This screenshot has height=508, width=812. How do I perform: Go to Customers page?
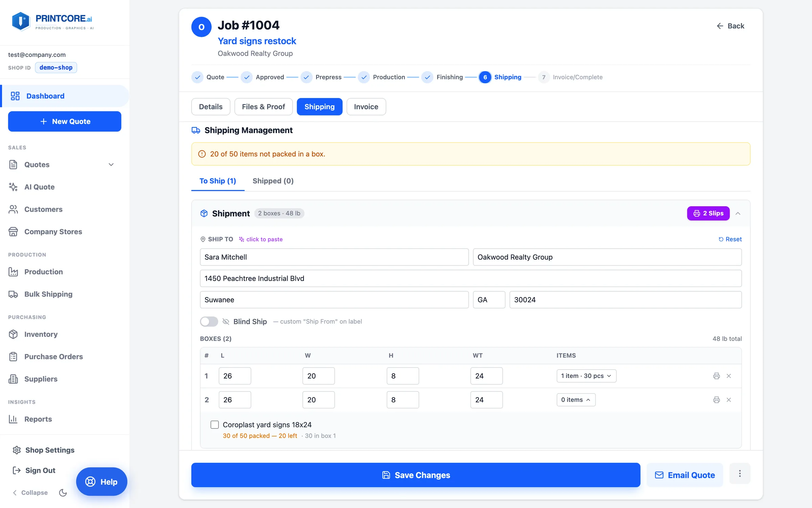tap(43, 209)
